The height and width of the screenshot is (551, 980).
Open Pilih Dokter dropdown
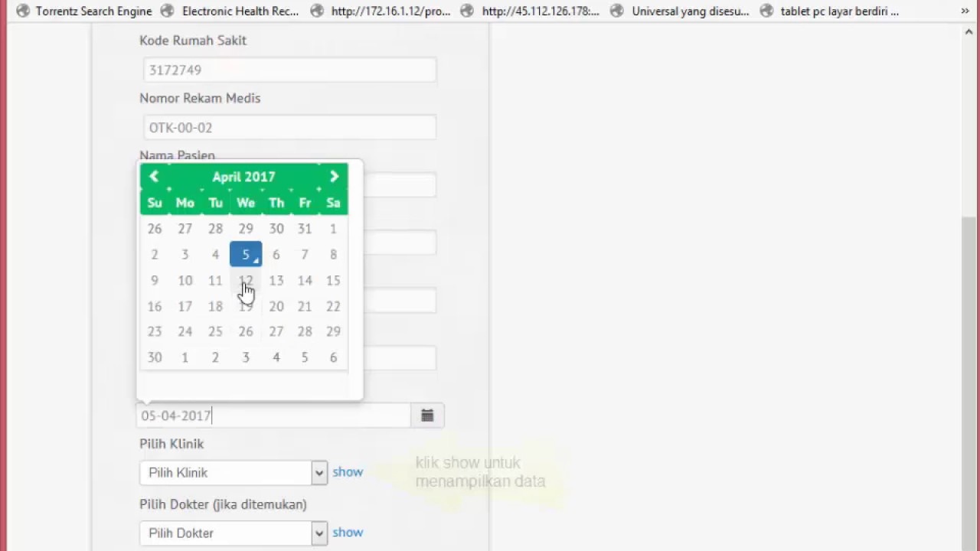pyautogui.click(x=234, y=533)
